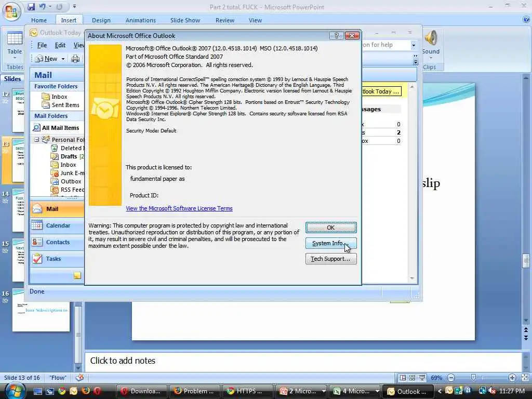Click the zoom slider handle
Screen dimensions: 532x399
click(x=474, y=378)
